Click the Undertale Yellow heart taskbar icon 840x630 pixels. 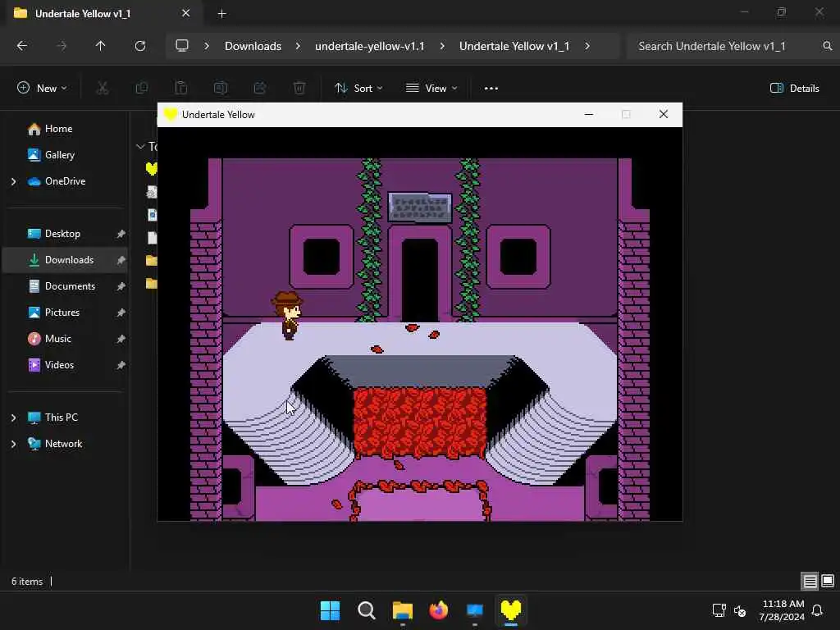(x=511, y=610)
